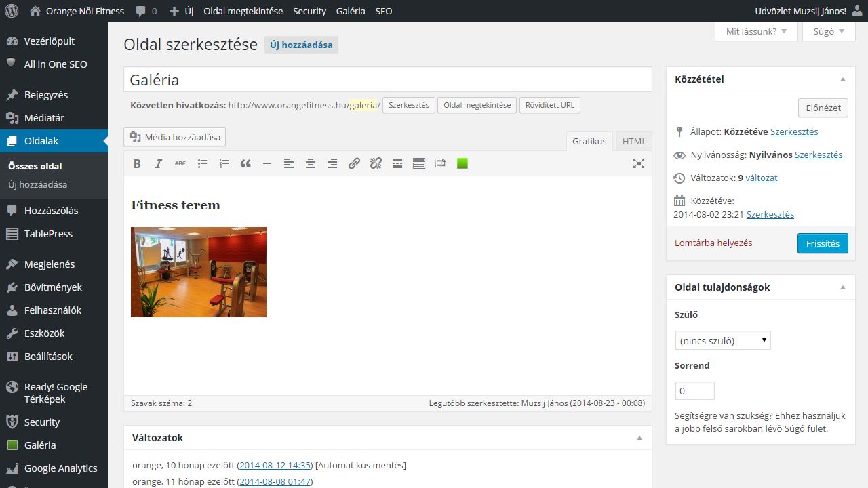Switch to the Grafikus editor tab
The image size is (868, 488).
pyautogui.click(x=589, y=141)
